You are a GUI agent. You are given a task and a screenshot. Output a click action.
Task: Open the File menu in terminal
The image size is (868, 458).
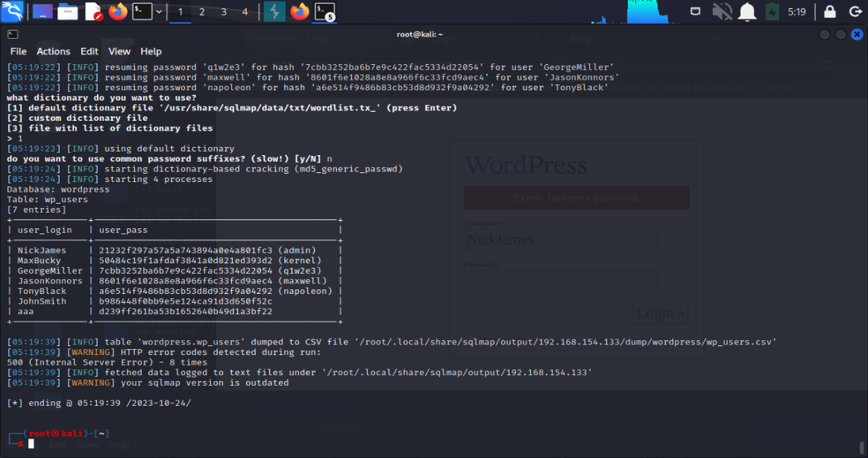point(18,51)
